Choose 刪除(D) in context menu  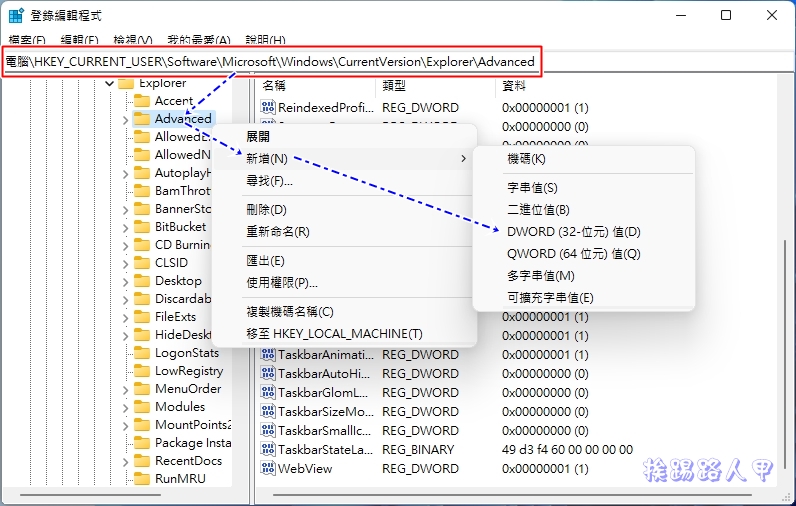(344, 210)
